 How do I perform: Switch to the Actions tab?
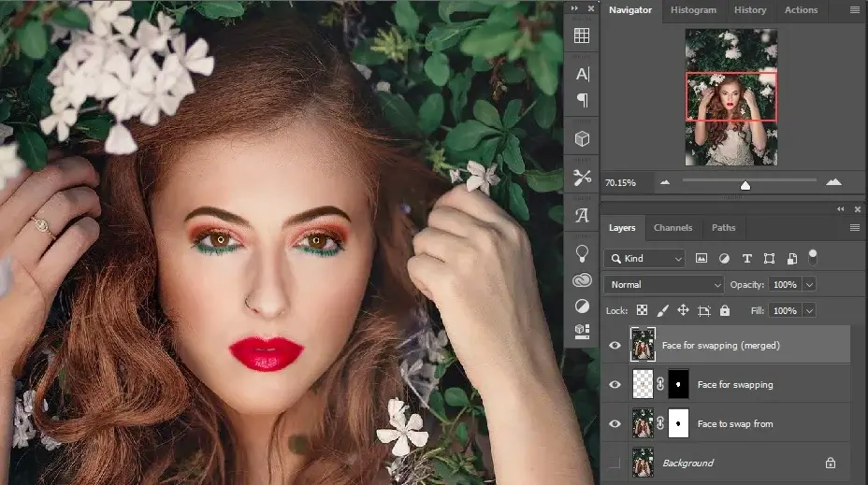click(x=801, y=10)
